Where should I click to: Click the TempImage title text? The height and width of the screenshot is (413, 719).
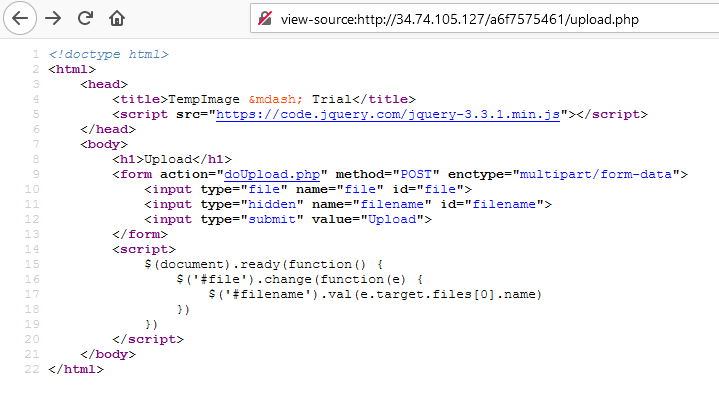tap(204, 99)
